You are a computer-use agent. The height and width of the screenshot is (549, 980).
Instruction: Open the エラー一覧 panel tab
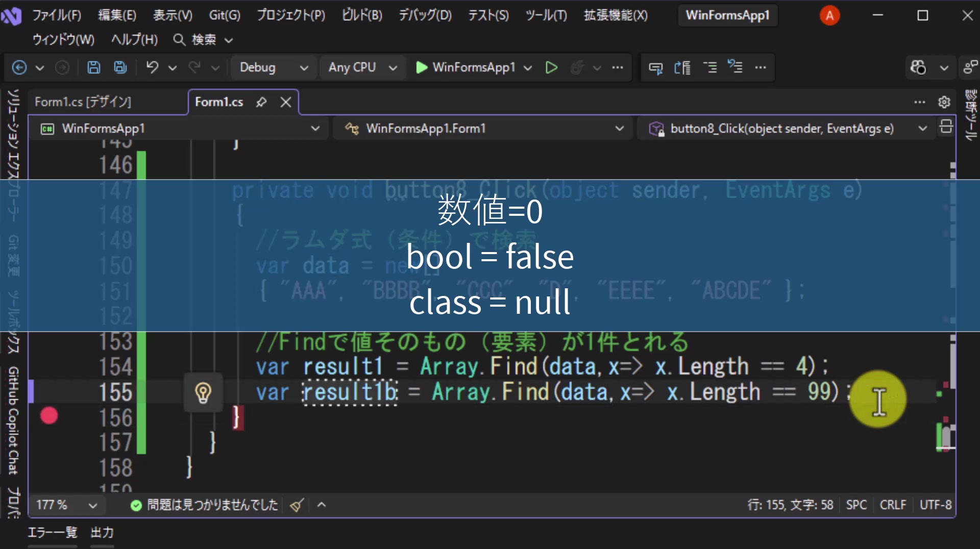tap(53, 533)
